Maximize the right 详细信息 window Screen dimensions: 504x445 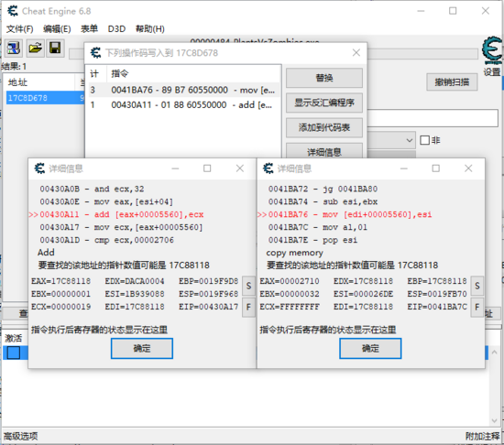(435, 168)
